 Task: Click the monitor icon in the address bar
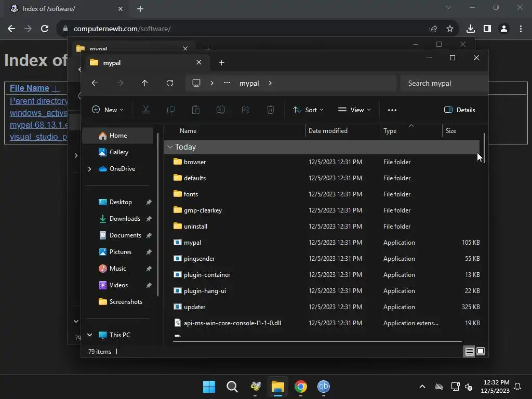196,83
